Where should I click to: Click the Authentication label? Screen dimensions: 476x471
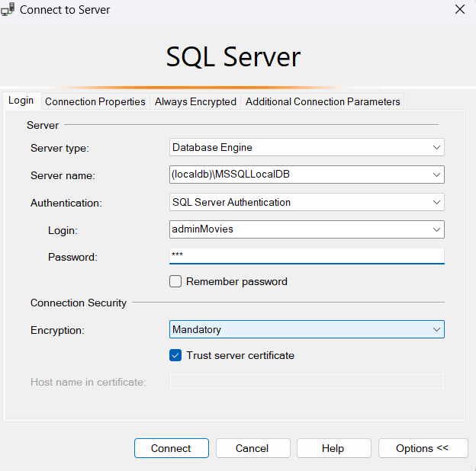(x=66, y=203)
